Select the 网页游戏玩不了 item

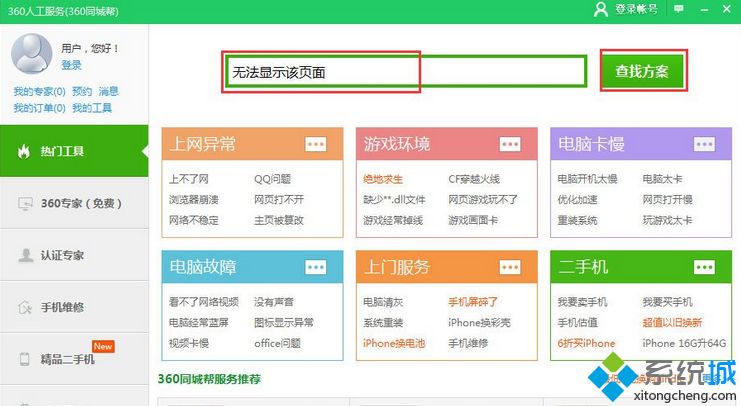[483, 199]
